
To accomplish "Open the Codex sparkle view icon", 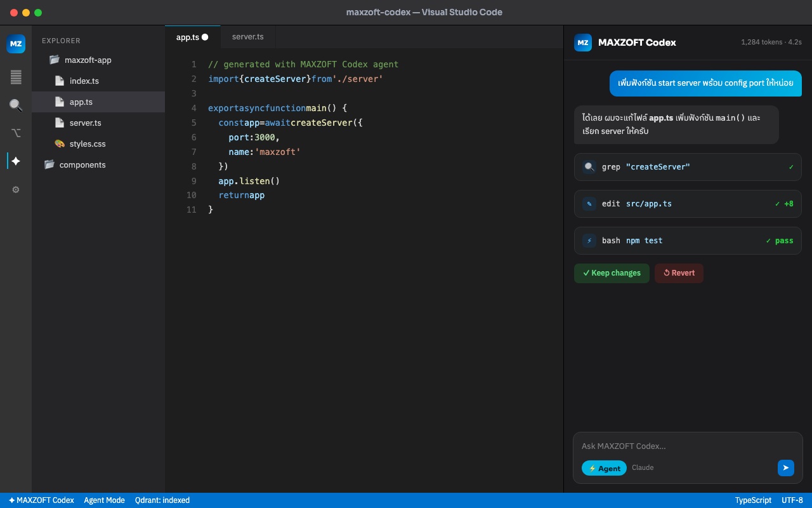I will [16, 161].
